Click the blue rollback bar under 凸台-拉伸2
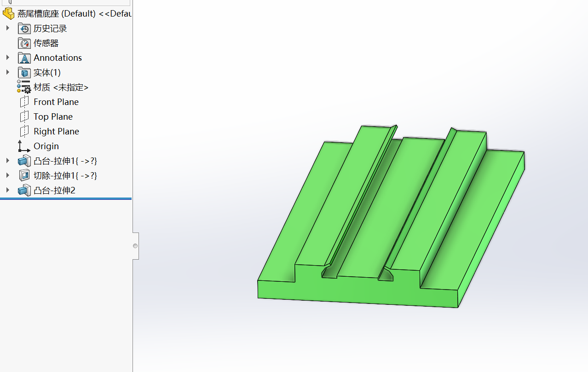Viewport: 588px width, 372px height. pyautogui.click(x=66, y=199)
